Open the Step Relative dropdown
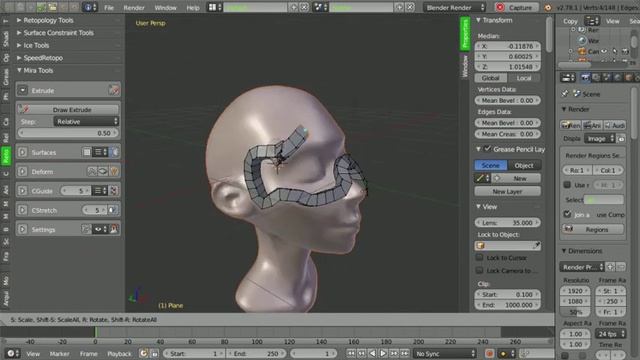640x360 pixels. pos(86,122)
